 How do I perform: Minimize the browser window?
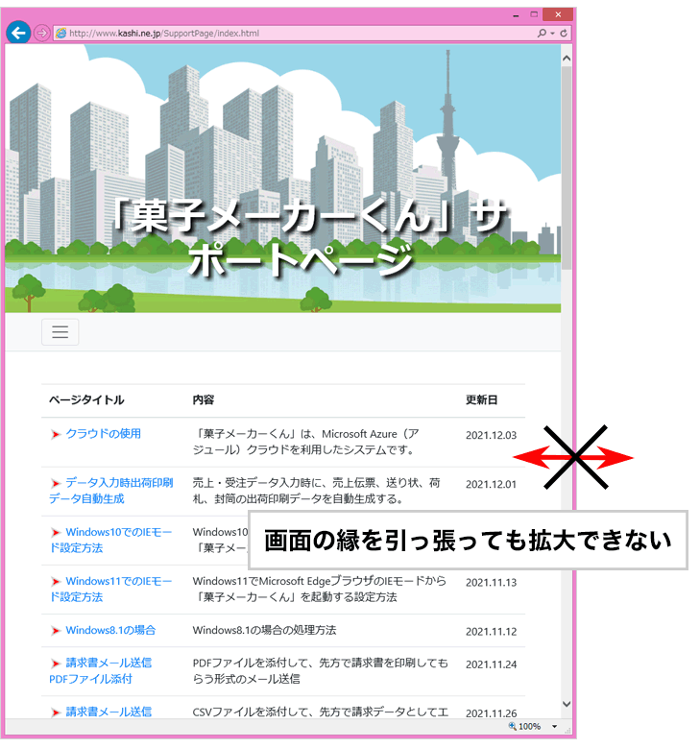(x=516, y=14)
